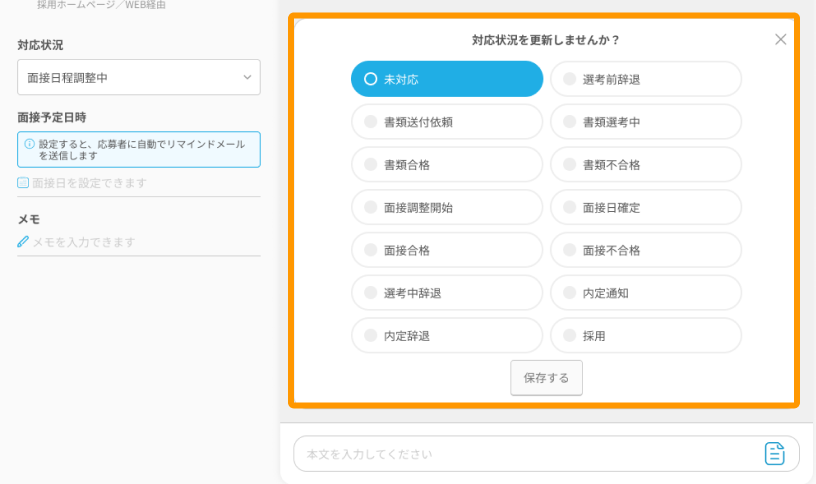Choose the 内定通知 status
Image resolution: width=816 pixels, height=484 pixels.
tap(646, 292)
